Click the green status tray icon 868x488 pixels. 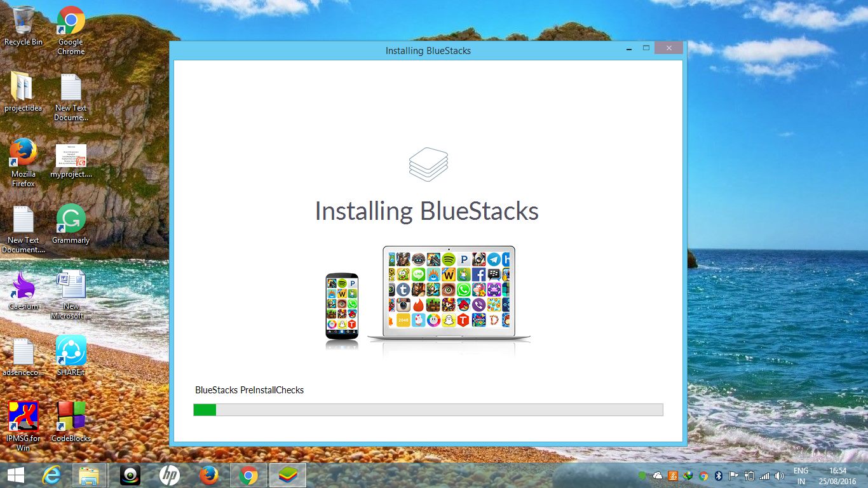(642, 475)
